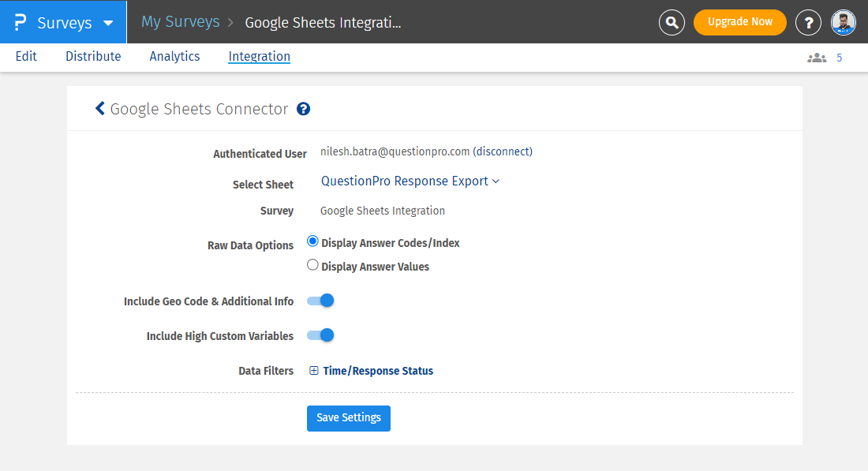Open the QuestionPro Response Export sheet dropdown
868x471 pixels.
pyautogui.click(x=410, y=181)
